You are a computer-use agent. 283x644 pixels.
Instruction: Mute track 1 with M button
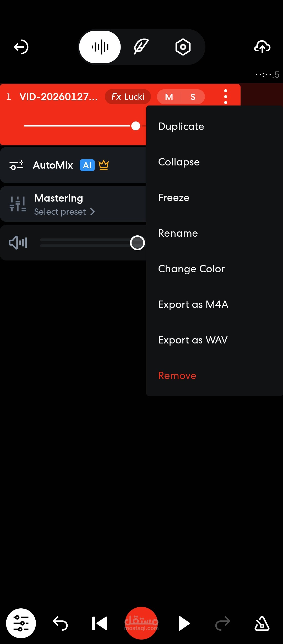(169, 97)
